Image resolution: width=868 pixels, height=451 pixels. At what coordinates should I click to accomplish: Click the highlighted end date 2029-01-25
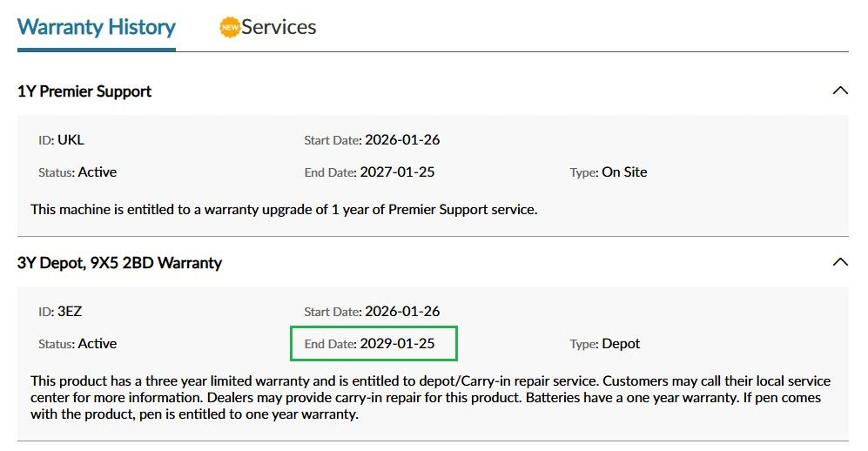pyautogui.click(x=397, y=344)
